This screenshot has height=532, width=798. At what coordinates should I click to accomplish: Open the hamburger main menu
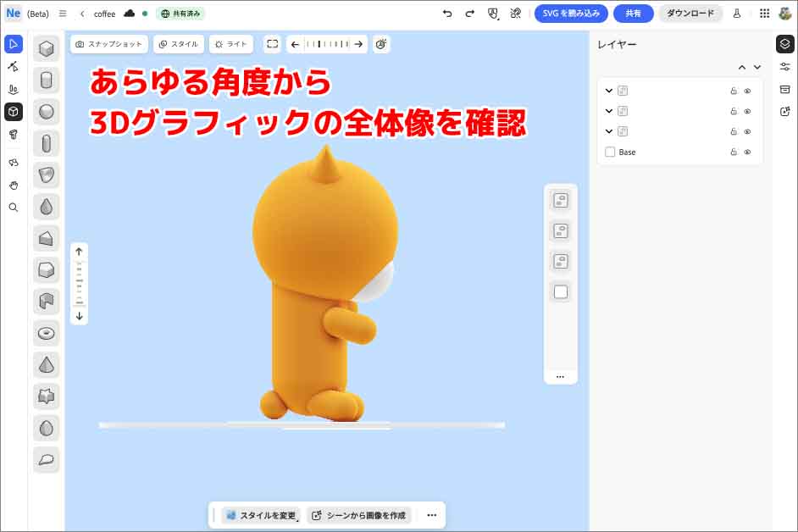[x=63, y=14]
